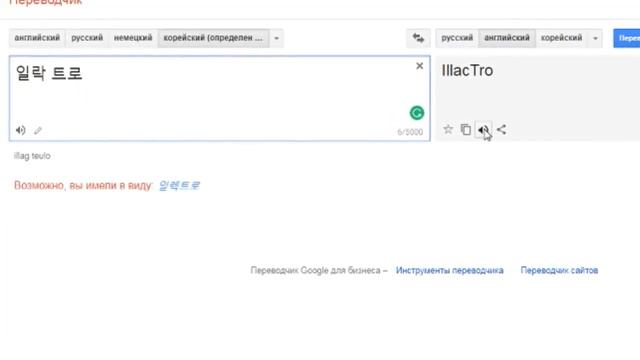Screen dimensions: 640x360
Task: Copy the translation IllacTro
Action: (465, 129)
